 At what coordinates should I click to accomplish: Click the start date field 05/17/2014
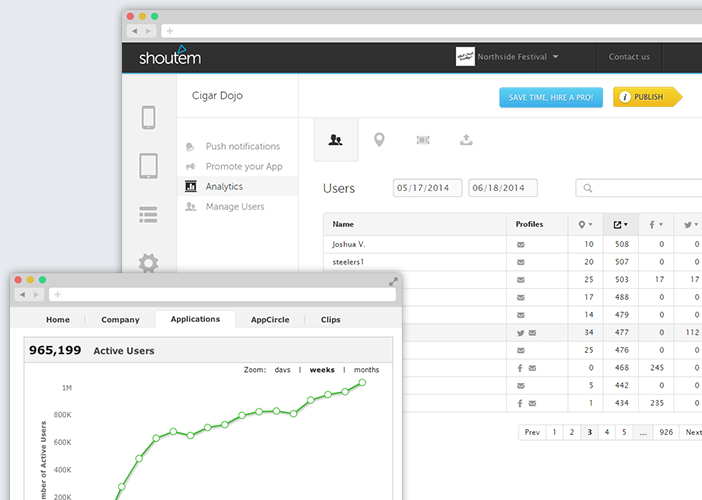click(x=427, y=188)
